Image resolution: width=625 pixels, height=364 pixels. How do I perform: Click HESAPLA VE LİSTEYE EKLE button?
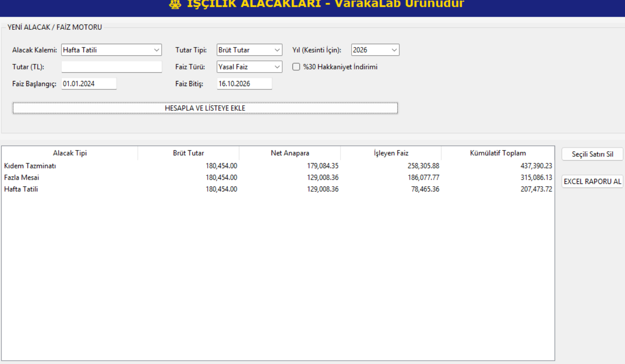pos(205,108)
